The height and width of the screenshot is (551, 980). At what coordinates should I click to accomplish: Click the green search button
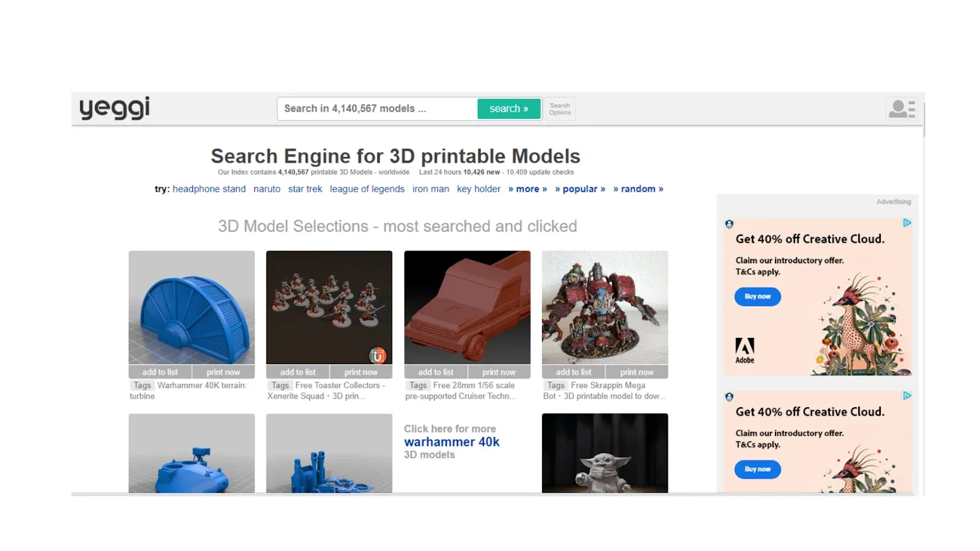(x=509, y=108)
